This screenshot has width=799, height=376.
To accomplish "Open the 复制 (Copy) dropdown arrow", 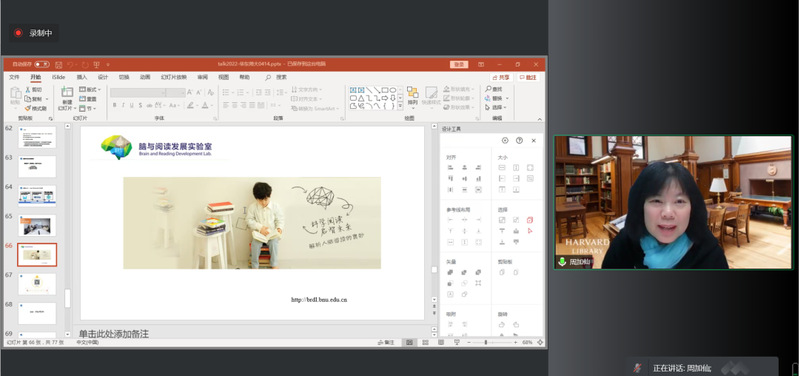I will (x=47, y=99).
